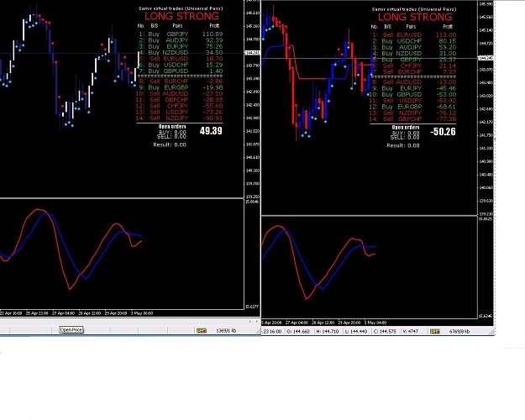Click the 'Sell EURUSD 113.00' row in the right chart

[x=414, y=34]
